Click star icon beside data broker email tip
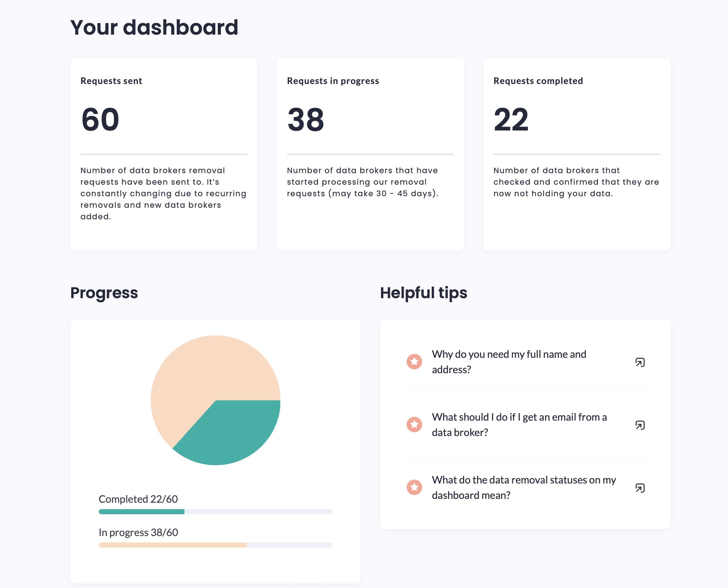Screen dimensions: 728x588 [414, 424]
